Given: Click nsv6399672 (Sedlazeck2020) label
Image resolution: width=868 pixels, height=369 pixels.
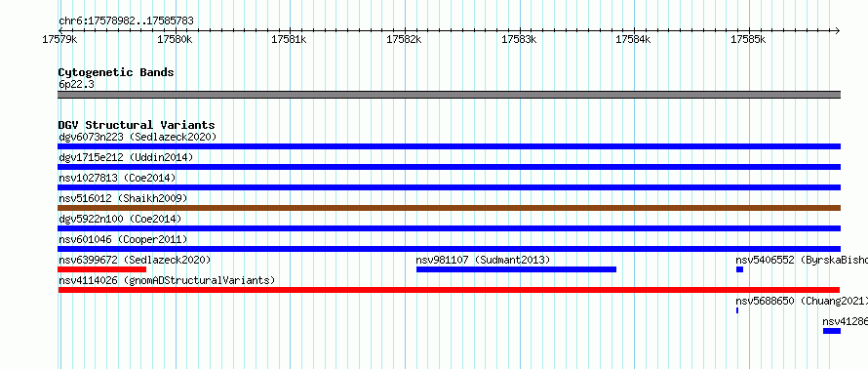Looking at the screenshot, I should click(135, 260).
